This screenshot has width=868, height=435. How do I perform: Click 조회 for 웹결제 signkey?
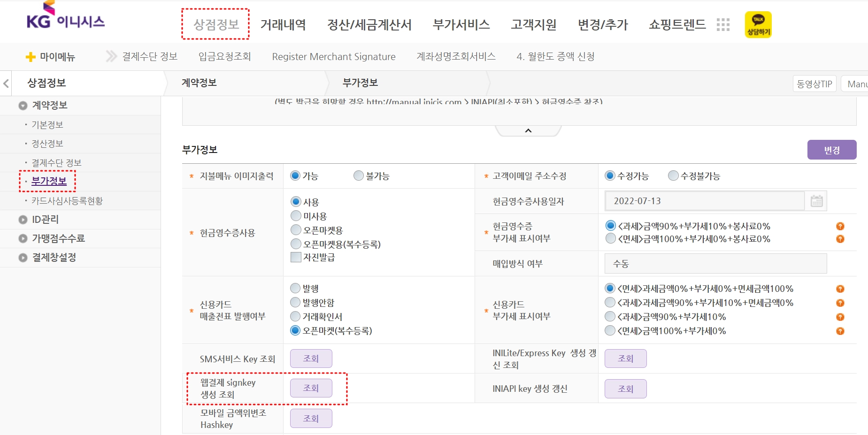[311, 388]
